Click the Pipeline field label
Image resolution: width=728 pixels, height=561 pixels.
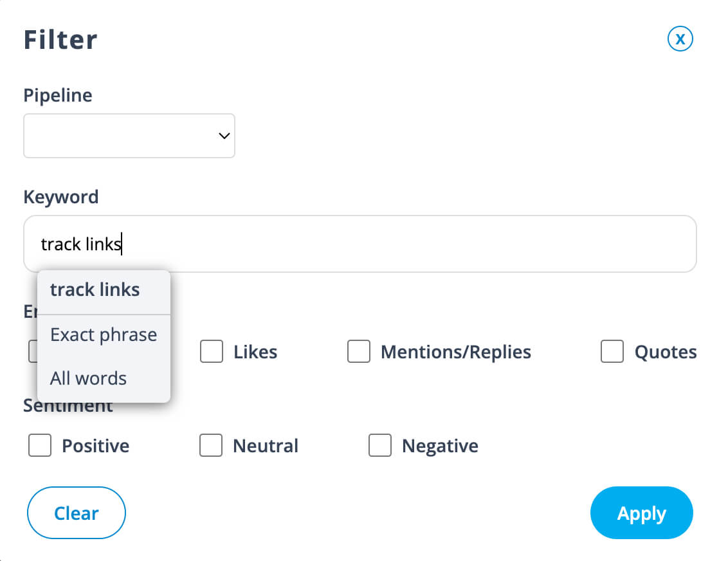[58, 95]
